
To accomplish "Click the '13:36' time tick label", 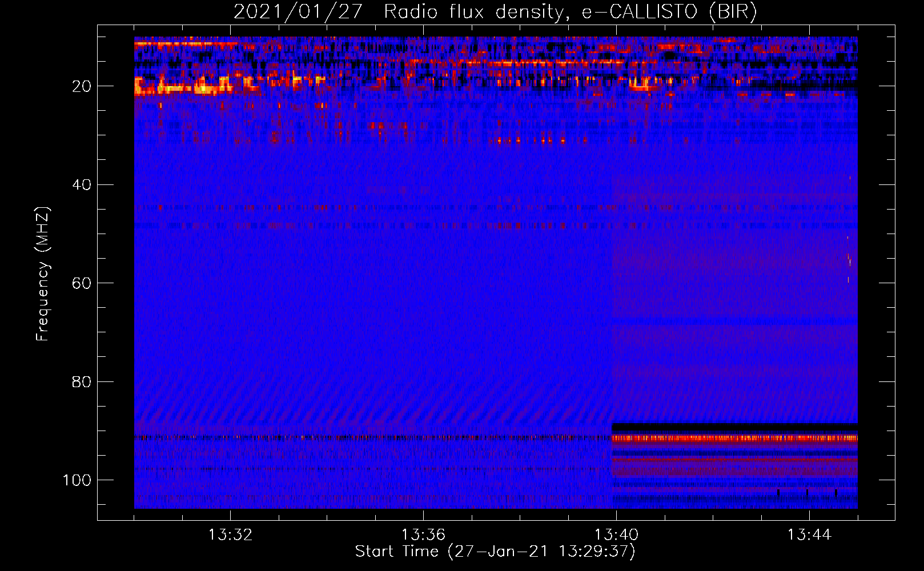I will point(423,535).
